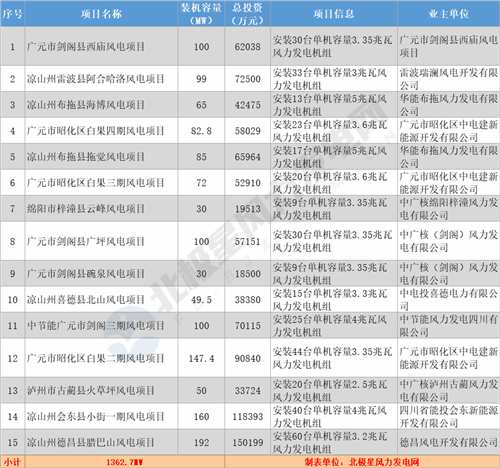
Task: Click capacity value 65
Action: click(x=201, y=105)
